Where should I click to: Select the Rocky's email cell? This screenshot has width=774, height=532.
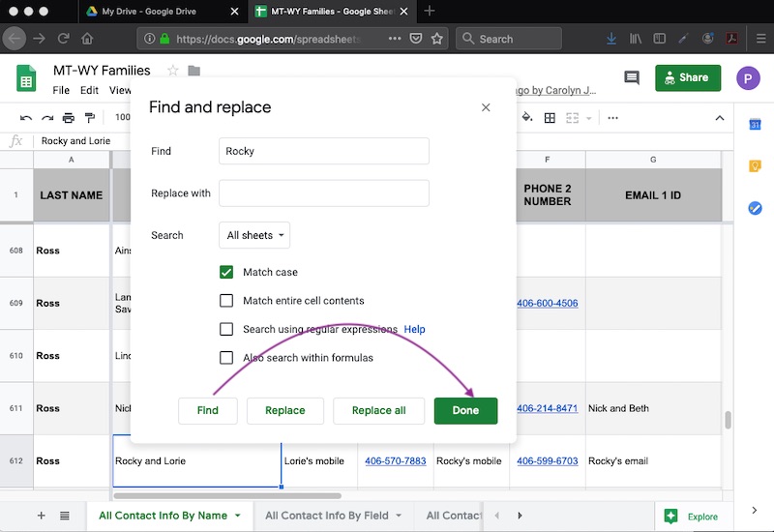(654, 461)
